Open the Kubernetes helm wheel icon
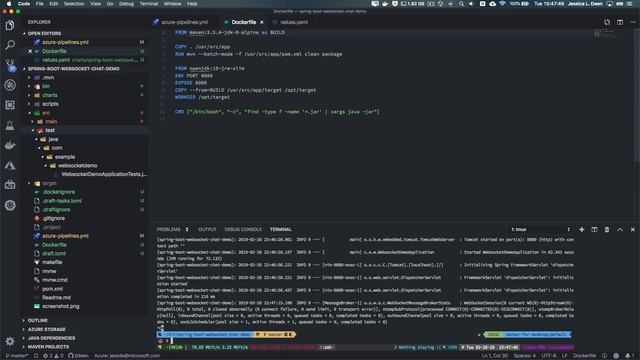The height and width of the screenshot is (360, 640). click(10, 205)
